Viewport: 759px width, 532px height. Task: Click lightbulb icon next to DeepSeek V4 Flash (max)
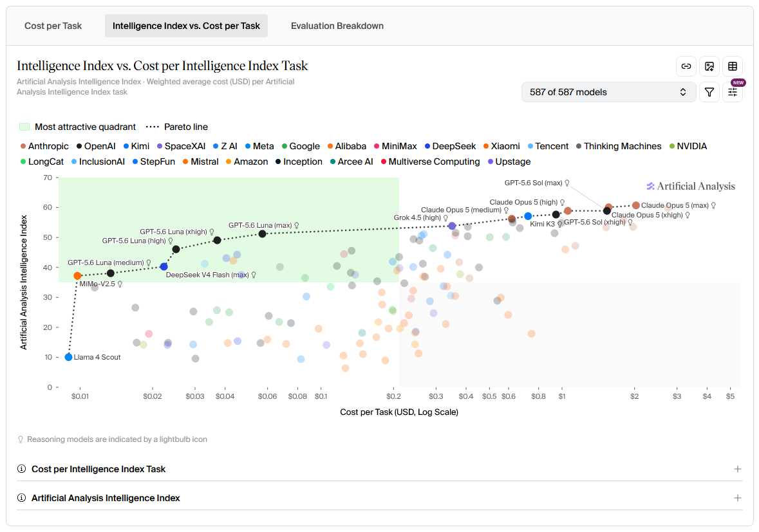pos(253,275)
